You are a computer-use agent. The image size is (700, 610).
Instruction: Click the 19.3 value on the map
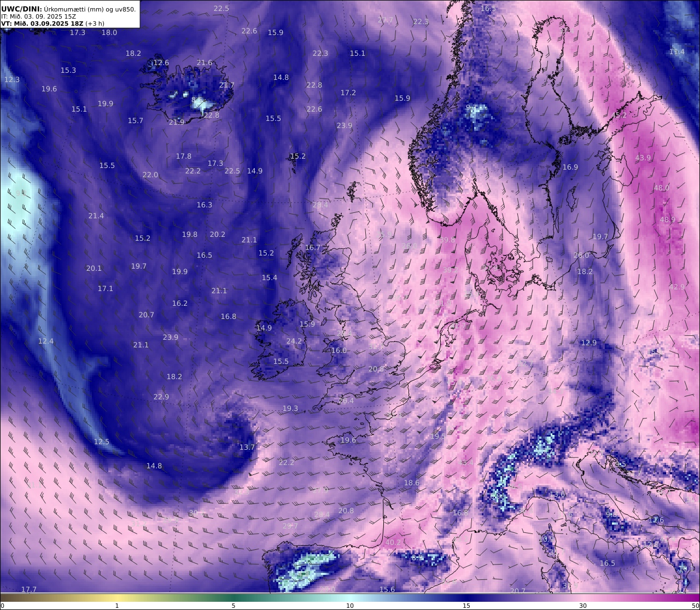click(290, 408)
